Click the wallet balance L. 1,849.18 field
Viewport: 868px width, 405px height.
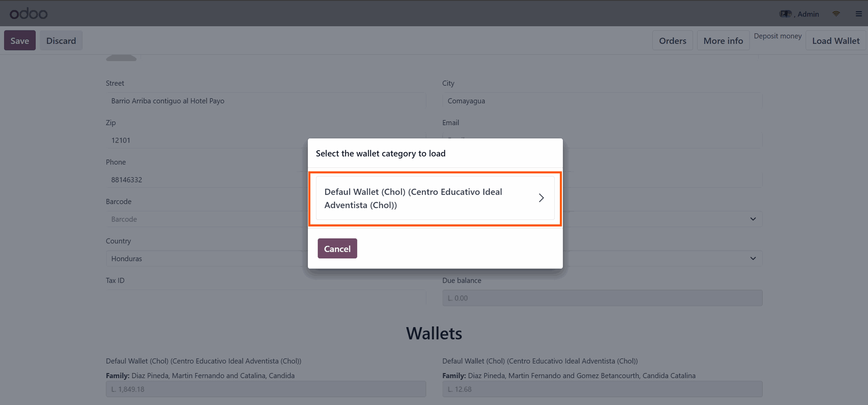266,389
